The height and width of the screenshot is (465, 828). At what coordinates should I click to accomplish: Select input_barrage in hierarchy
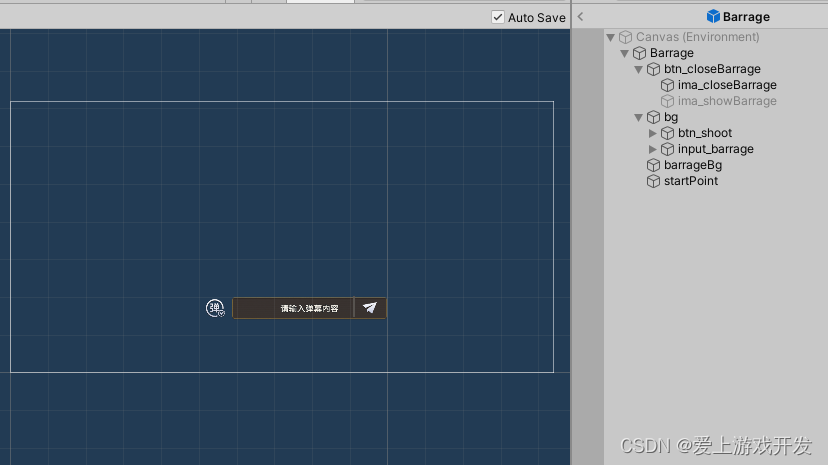point(715,149)
